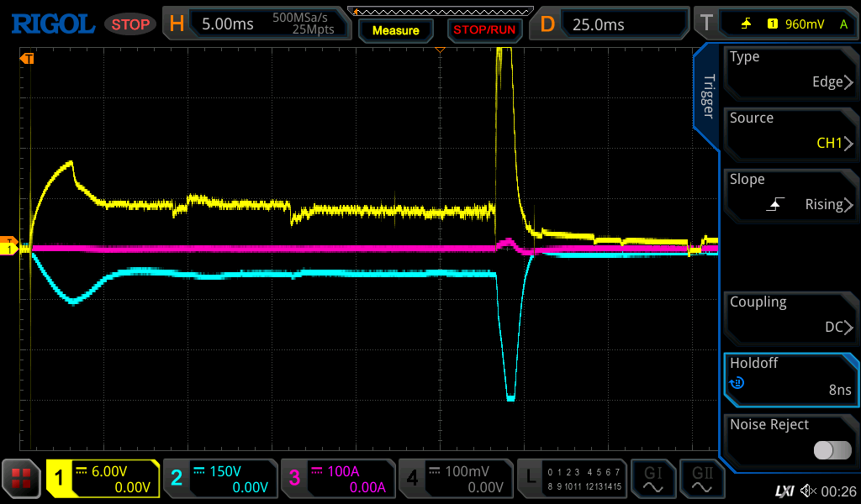861x504 pixels.
Task: Collapse the Trigger side panel tab
Action: [x=707, y=97]
